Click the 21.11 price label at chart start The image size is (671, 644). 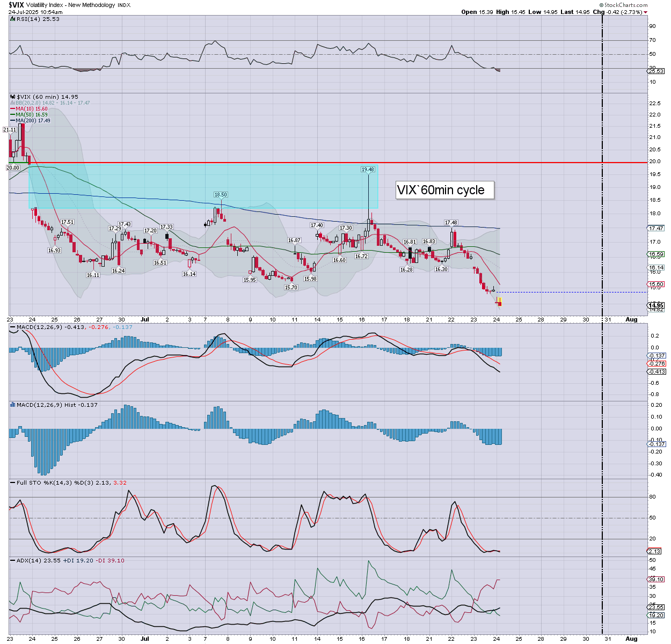[10, 130]
